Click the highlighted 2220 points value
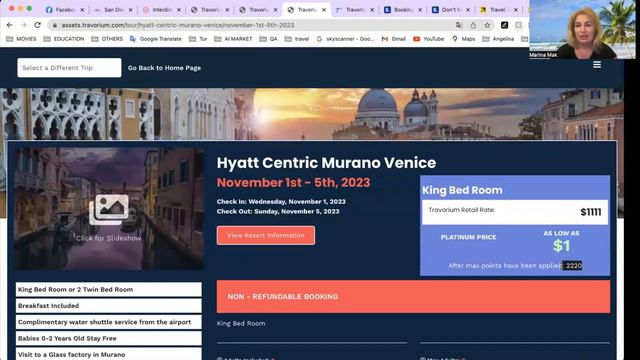 (x=572, y=266)
